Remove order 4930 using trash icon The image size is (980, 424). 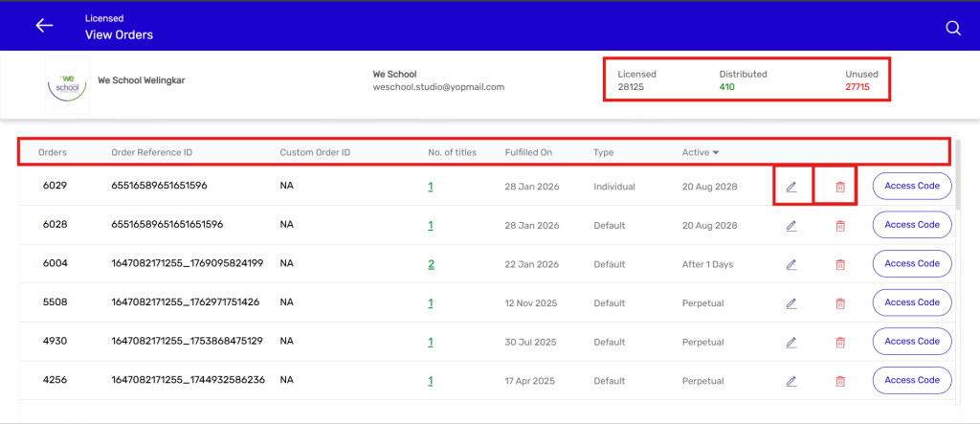pyautogui.click(x=840, y=342)
